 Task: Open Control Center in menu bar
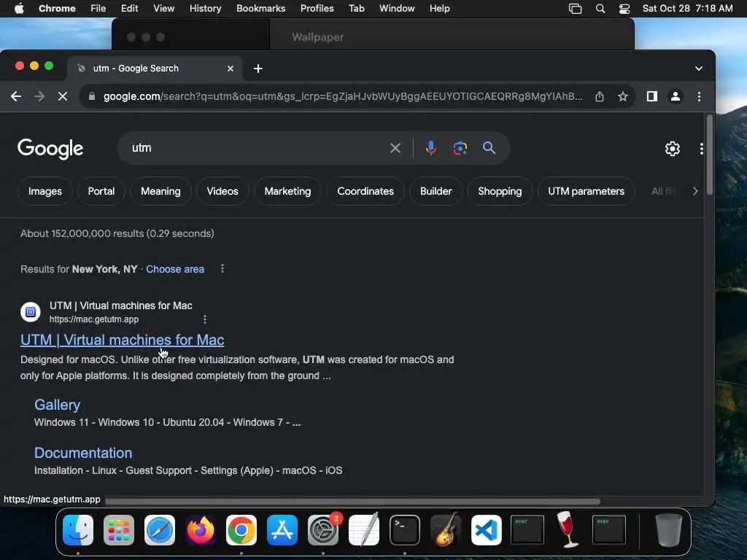coord(624,9)
